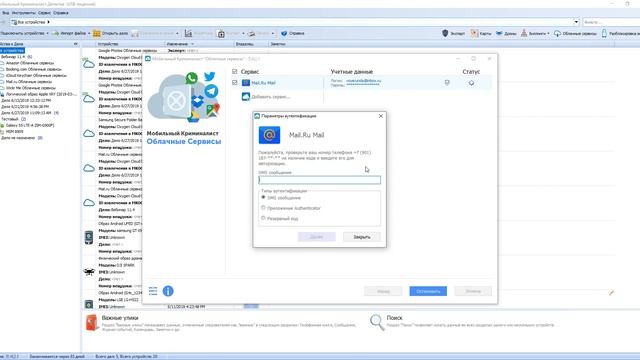This screenshot has height=360, width=640.
Task: Toggle the Mail.Ru Mail service checkbox
Action: (234, 82)
